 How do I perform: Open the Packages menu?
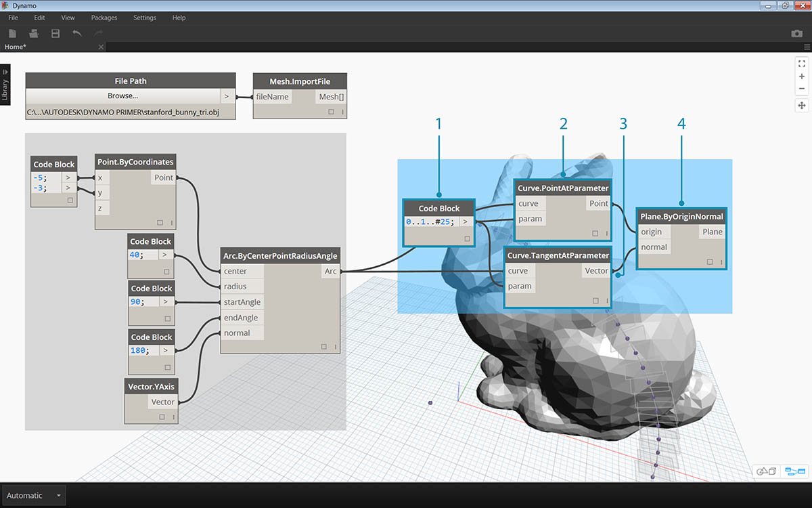tap(104, 18)
